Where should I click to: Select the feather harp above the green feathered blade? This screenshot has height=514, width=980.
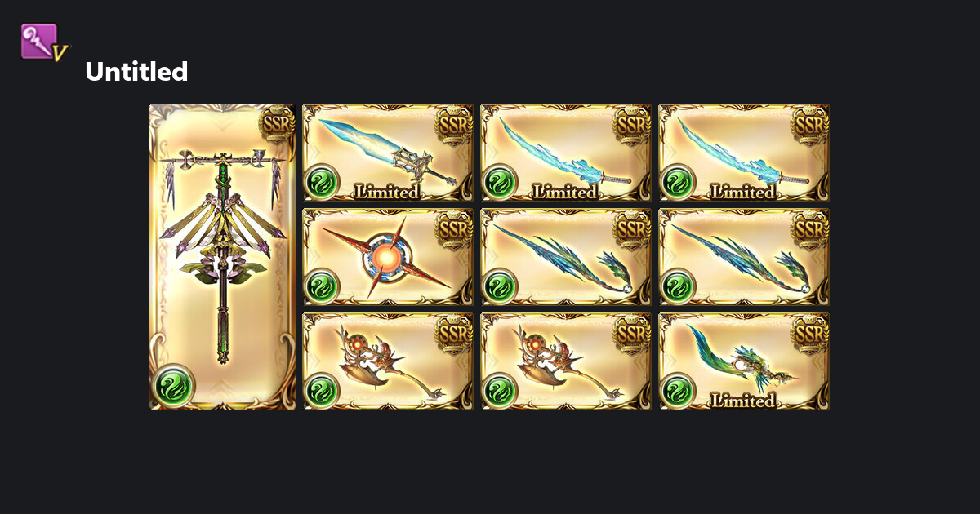pos(744,257)
